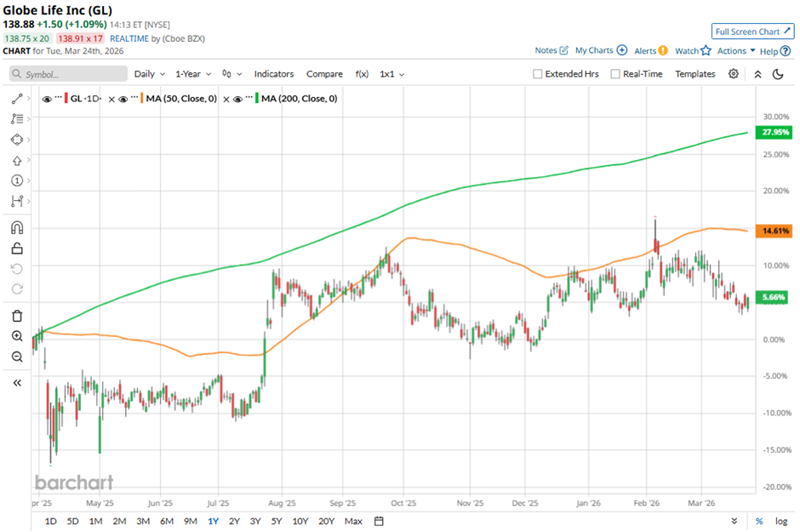Open the Daily frequency dropdown
This screenshot has width=800, height=532.
click(149, 74)
